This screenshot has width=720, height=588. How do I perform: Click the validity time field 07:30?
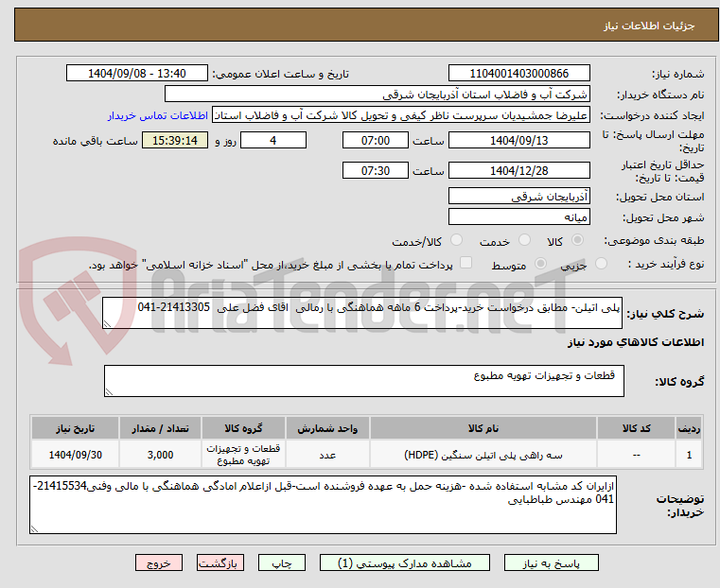pyautogui.click(x=376, y=170)
